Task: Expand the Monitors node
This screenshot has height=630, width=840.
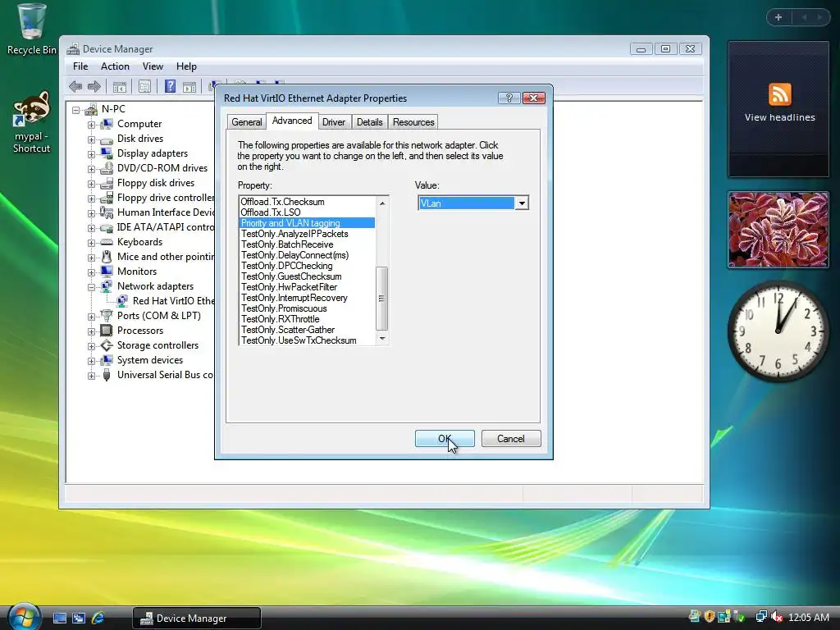Action: (92, 272)
